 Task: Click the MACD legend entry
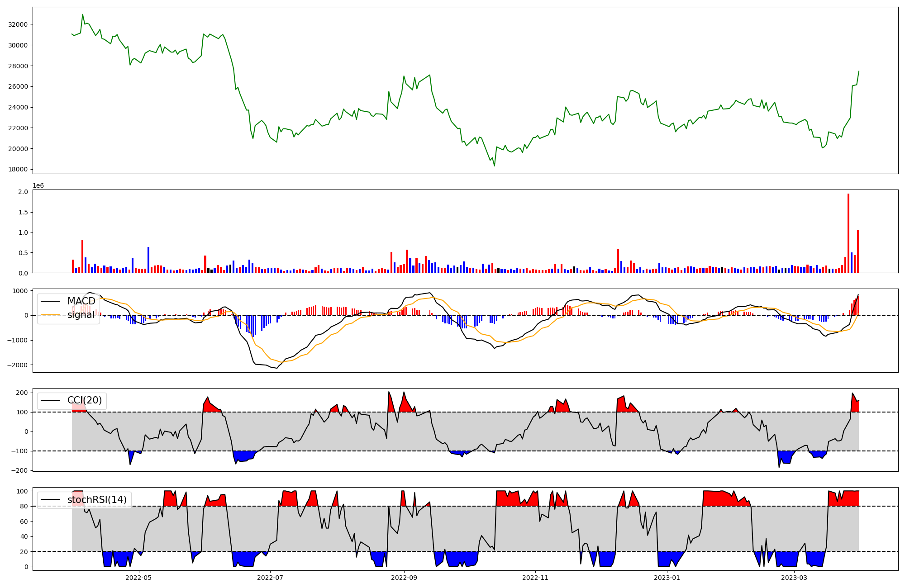(81, 301)
